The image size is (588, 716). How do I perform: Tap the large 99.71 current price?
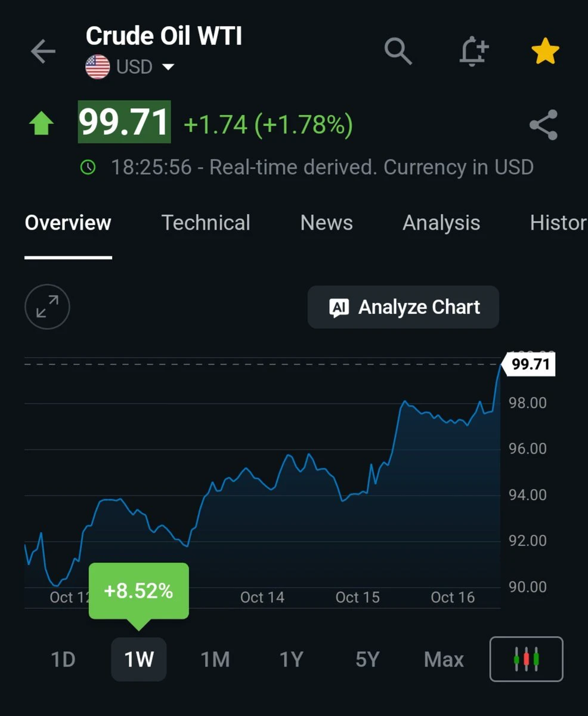pos(125,122)
